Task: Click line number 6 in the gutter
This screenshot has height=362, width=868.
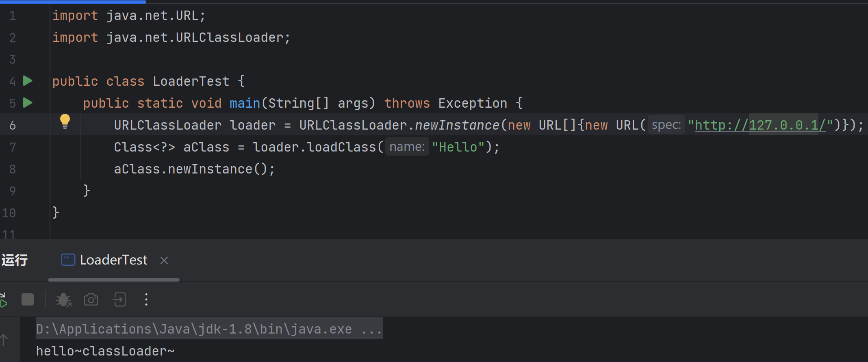Action: [x=13, y=125]
